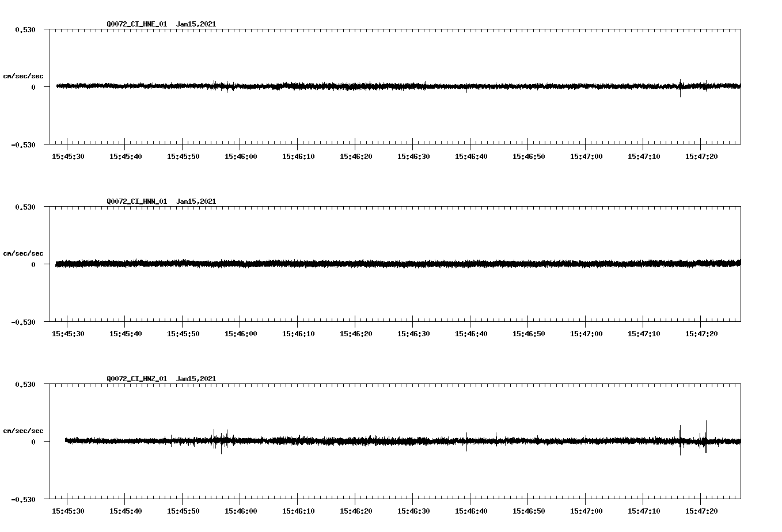Click the 15:47:20 time tick on bottom plot
782x532 pixels.
coord(700,510)
